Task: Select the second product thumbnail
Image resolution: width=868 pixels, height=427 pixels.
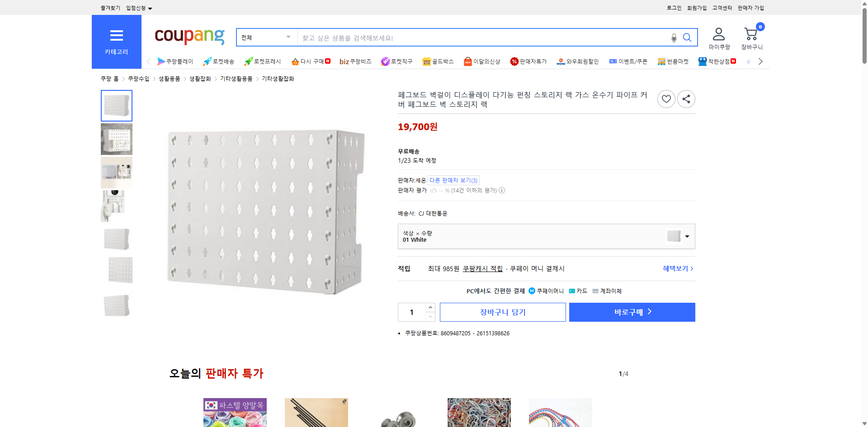Action: tap(116, 139)
